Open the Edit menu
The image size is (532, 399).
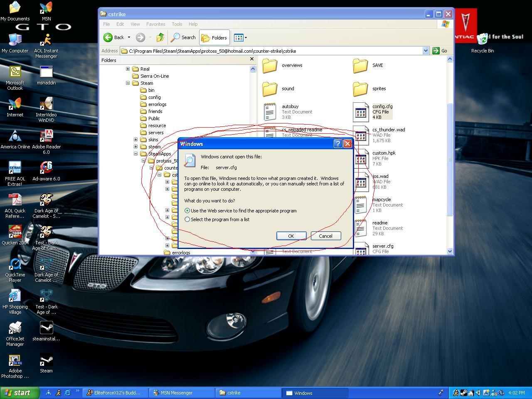[120, 24]
